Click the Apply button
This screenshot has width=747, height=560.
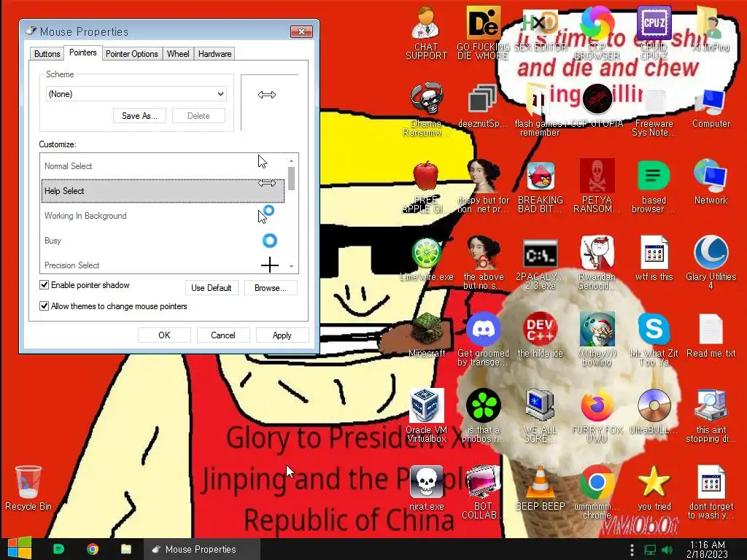[282, 335]
